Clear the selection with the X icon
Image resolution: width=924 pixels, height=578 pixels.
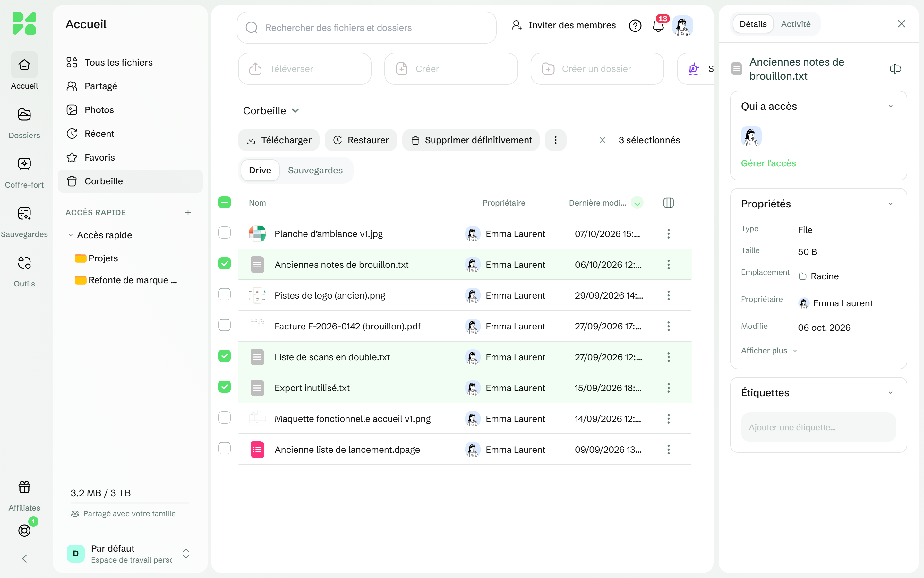point(602,140)
